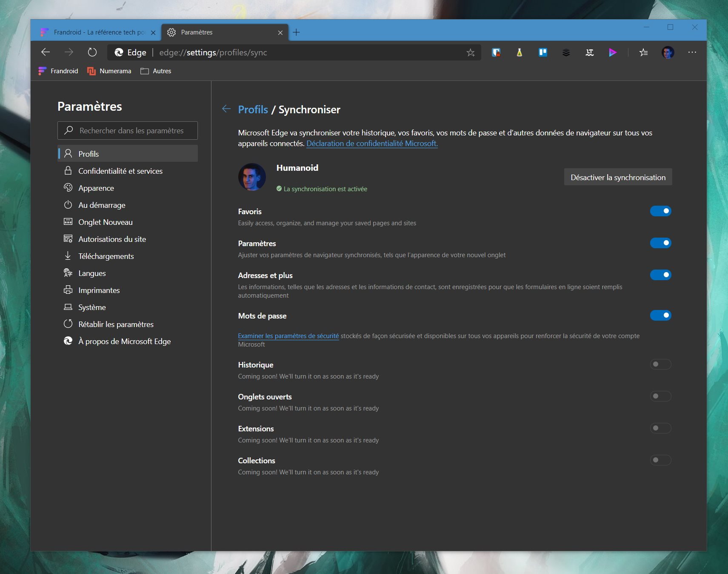Toggle Collections sync switch
The image size is (728, 574).
(660, 460)
